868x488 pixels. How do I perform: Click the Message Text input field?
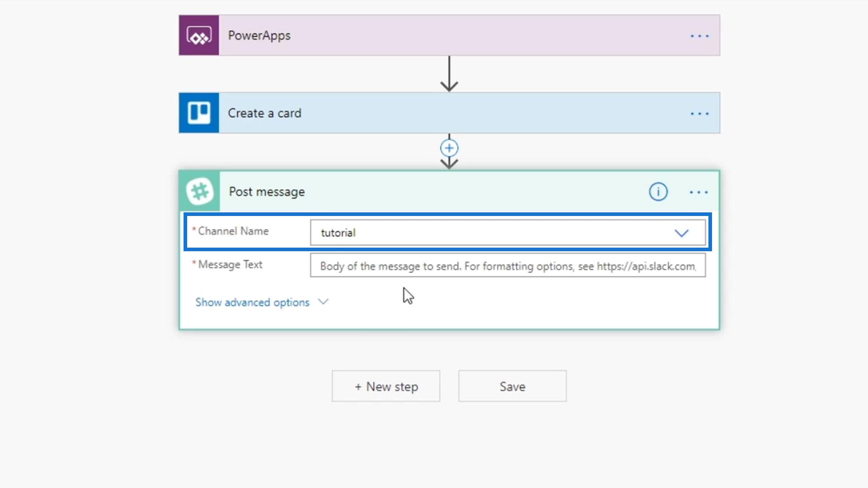[x=507, y=266]
